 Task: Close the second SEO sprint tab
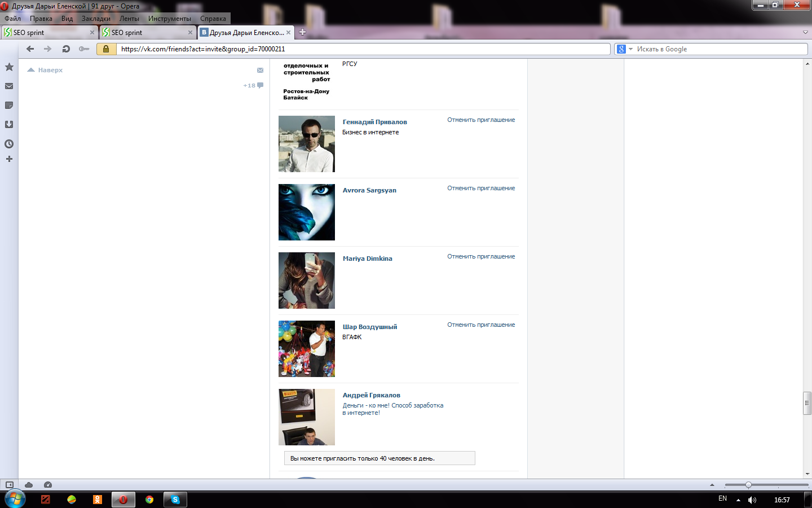pyautogui.click(x=190, y=33)
